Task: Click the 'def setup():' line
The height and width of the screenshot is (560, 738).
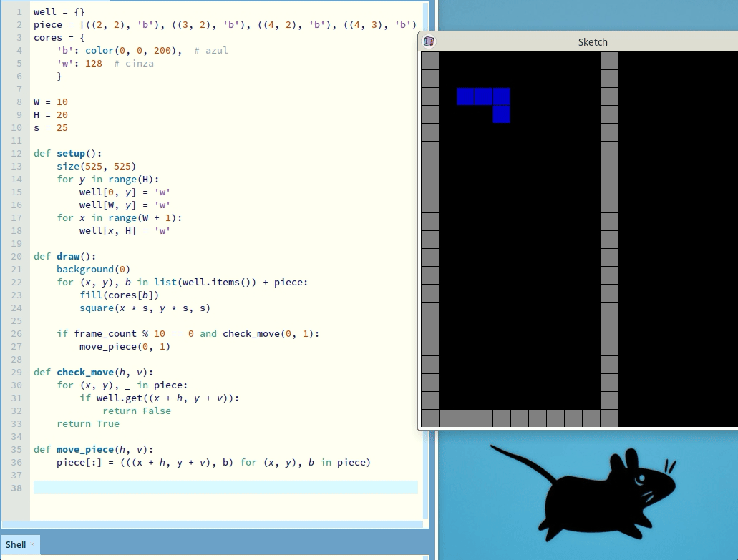Action: tap(68, 154)
